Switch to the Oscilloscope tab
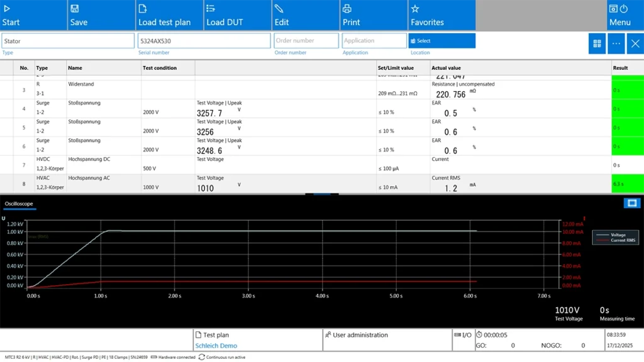This screenshot has width=644, height=362. 19,204
